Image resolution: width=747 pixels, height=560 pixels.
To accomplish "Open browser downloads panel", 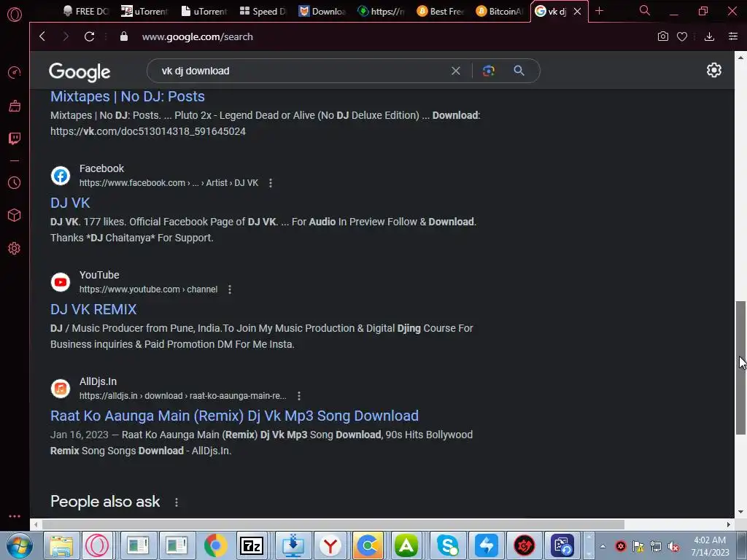I will [x=709, y=36].
